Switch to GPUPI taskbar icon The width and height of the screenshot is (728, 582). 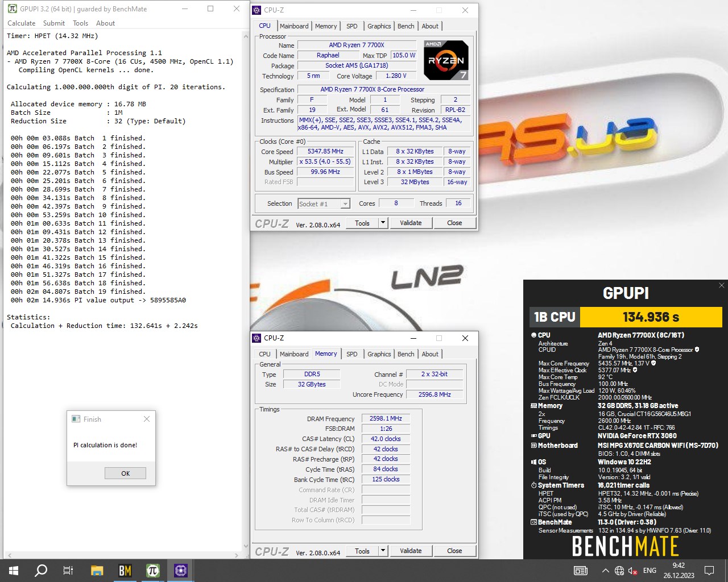(x=152, y=571)
